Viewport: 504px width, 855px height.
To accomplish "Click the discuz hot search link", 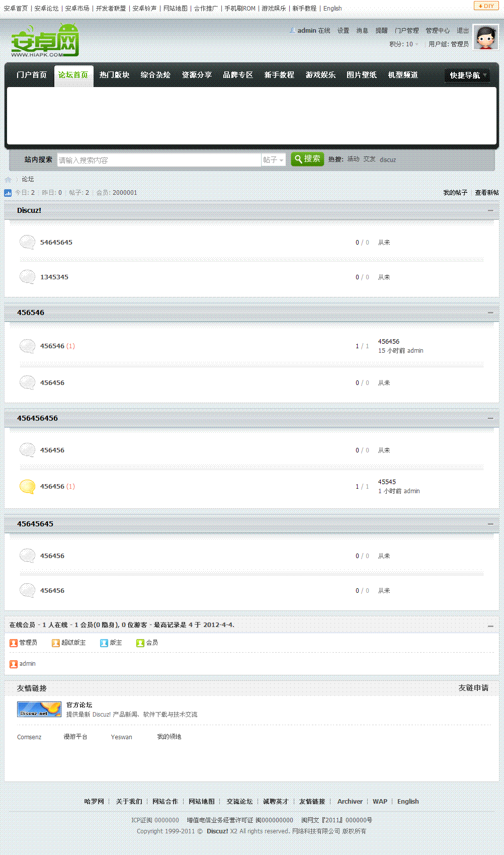I will click(x=387, y=160).
